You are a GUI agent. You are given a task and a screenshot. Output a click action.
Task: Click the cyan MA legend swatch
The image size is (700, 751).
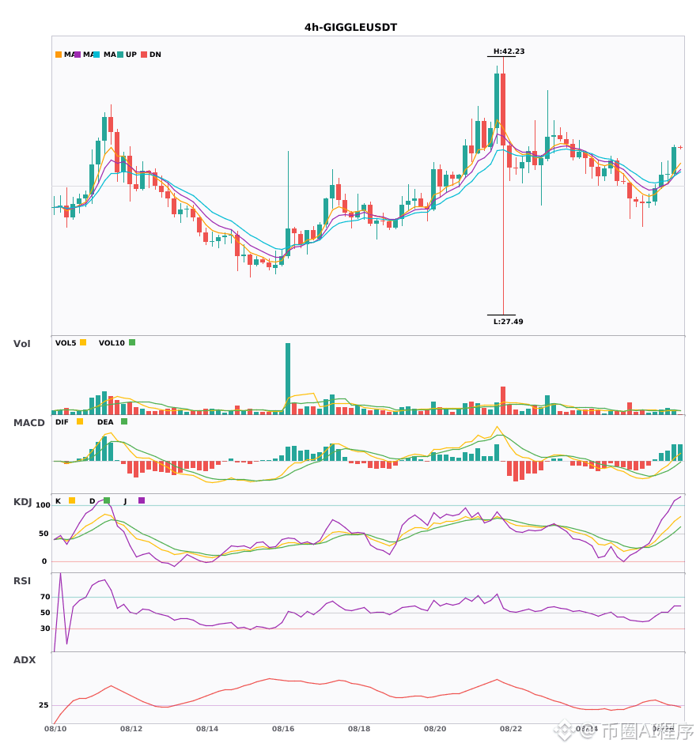(96, 55)
